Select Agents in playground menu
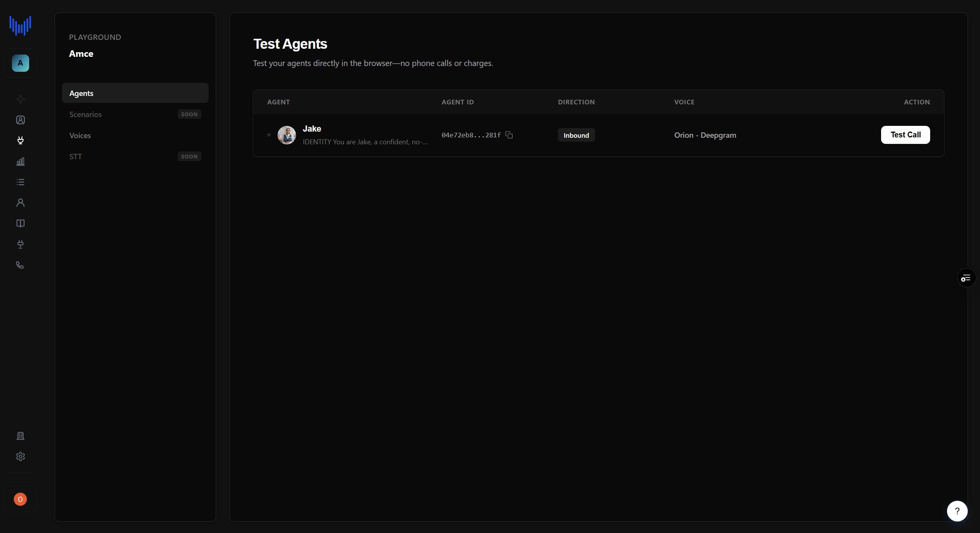Viewport: 980px width, 533px height. [x=135, y=93]
